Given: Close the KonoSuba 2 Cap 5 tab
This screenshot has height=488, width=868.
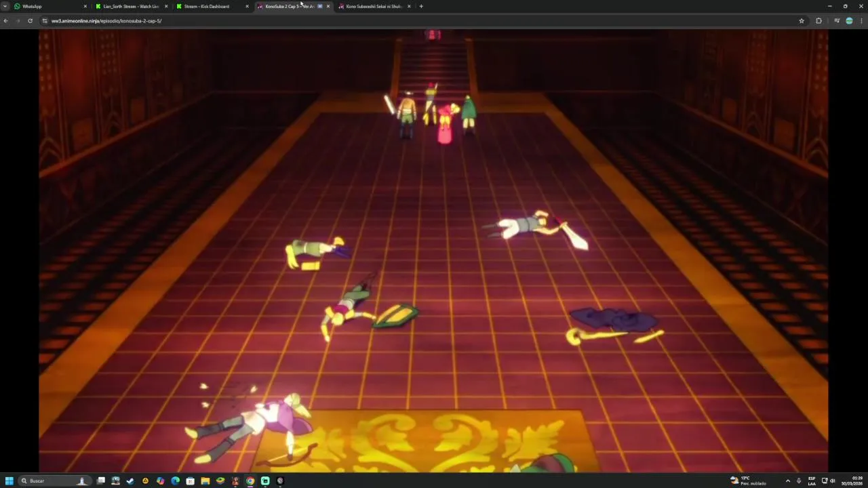Looking at the screenshot, I should 328,6.
